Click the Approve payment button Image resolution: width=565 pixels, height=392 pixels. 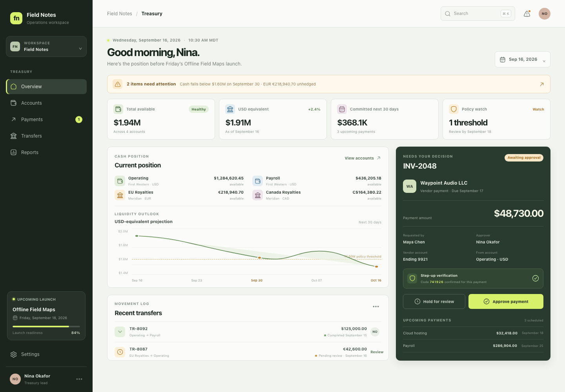[506, 301]
